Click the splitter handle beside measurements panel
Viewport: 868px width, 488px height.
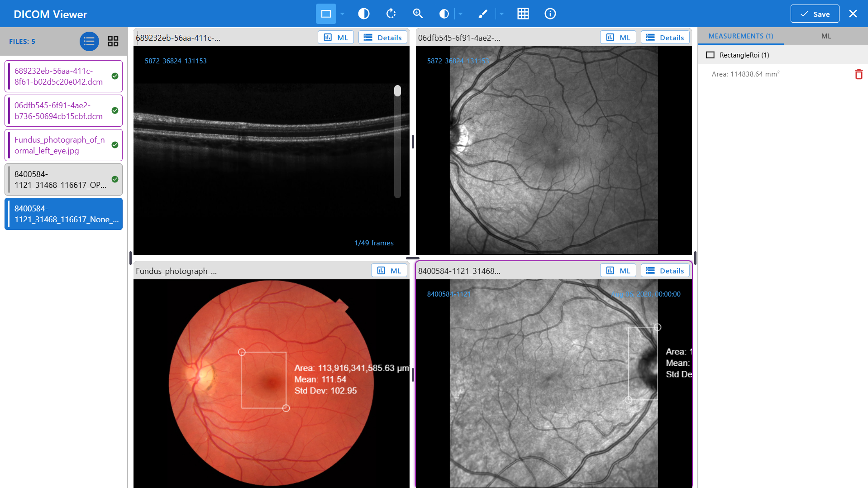click(x=695, y=258)
